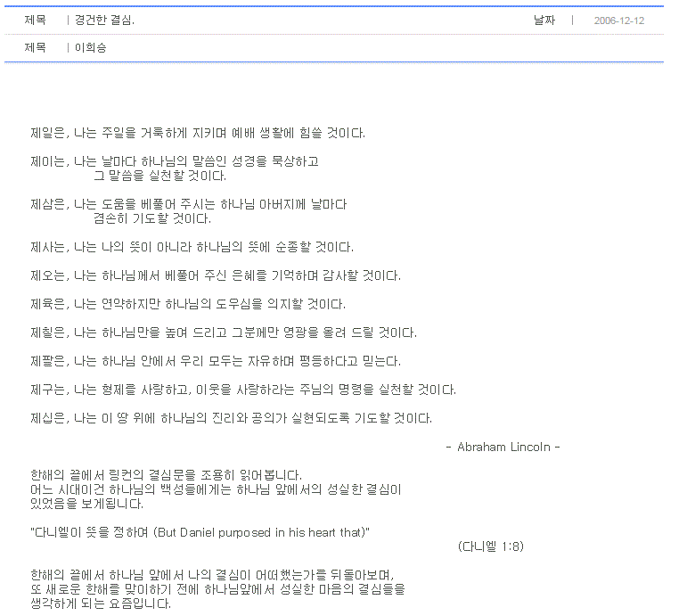Click the line starting with '제사는, 나는 나의 뜻이'
This screenshot has height=616, width=695.
(192, 247)
